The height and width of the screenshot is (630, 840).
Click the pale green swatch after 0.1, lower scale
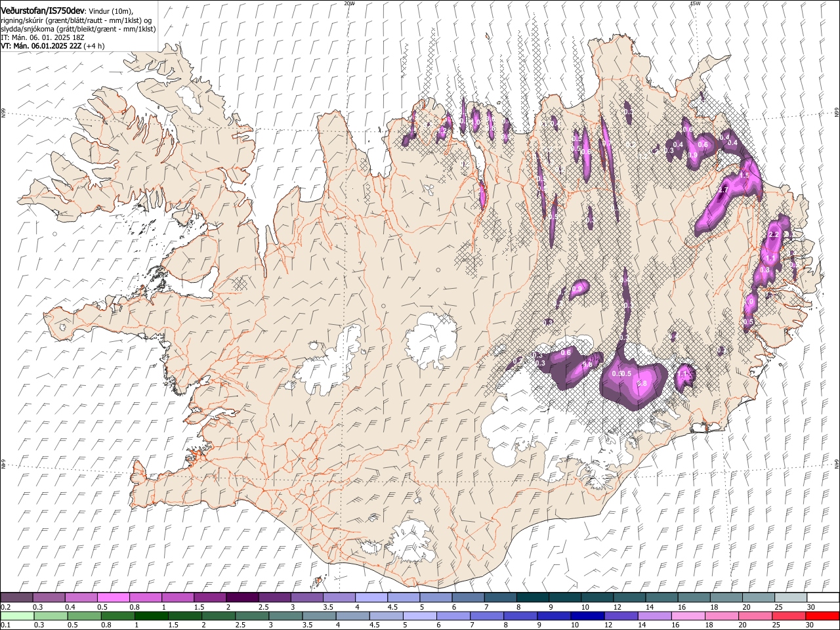point(17,616)
